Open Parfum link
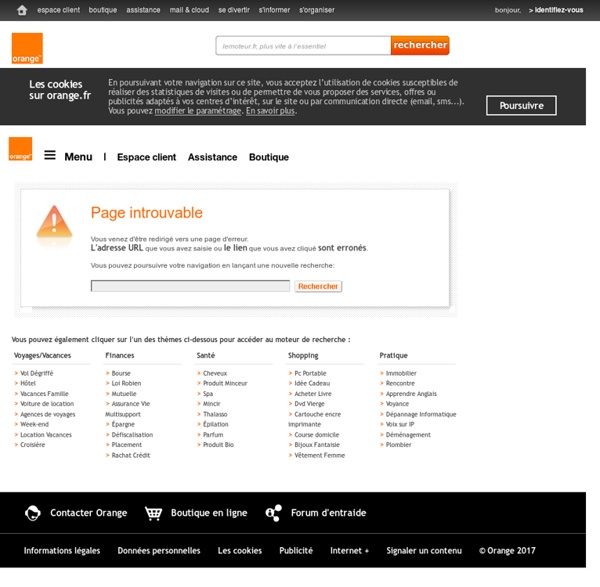Screen dimensions: 600x587 pos(213,435)
